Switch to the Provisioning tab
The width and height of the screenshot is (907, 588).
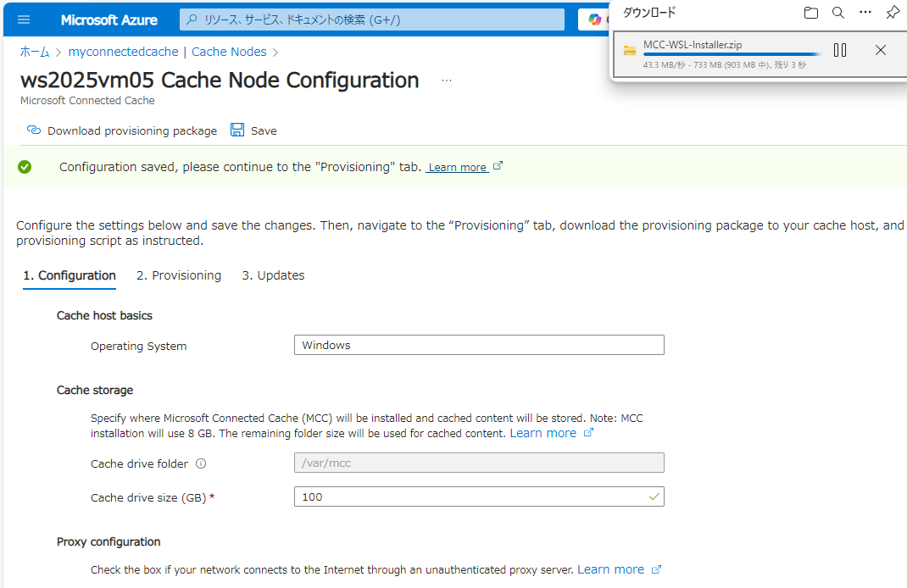(178, 275)
